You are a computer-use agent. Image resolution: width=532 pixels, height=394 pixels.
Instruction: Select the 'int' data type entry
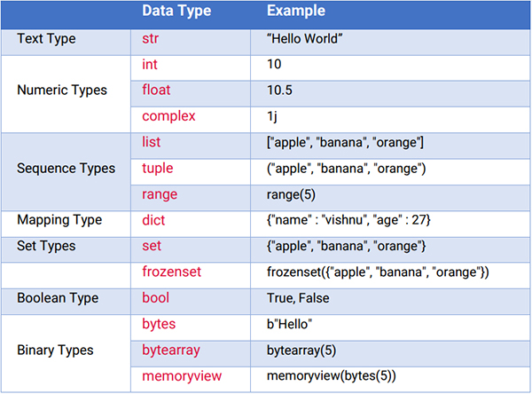click(150, 65)
